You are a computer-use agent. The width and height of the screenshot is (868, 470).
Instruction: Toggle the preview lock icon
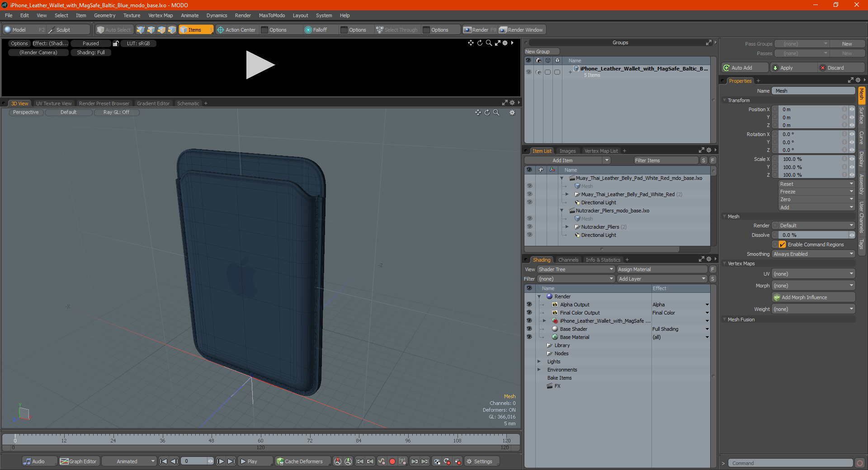click(116, 43)
